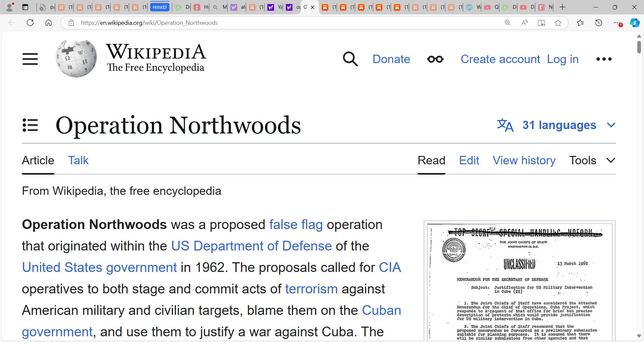Open the Edit tab

coord(469,160)
